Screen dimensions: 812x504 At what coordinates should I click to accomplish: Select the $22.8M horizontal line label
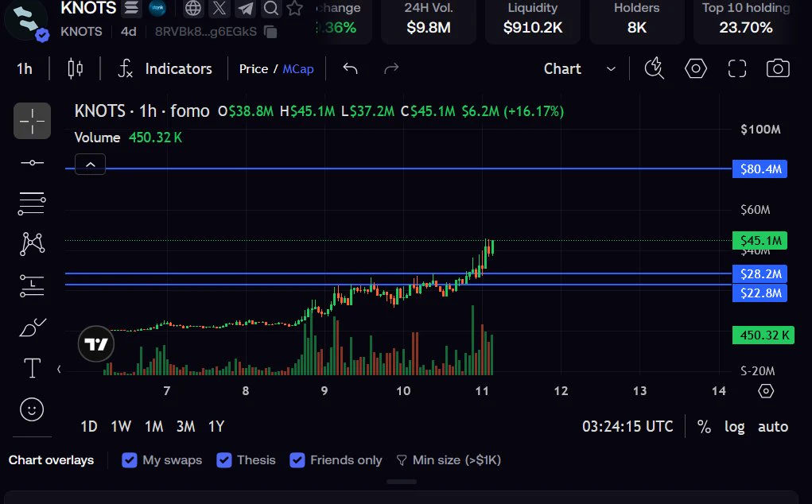[x=760, y=293]
